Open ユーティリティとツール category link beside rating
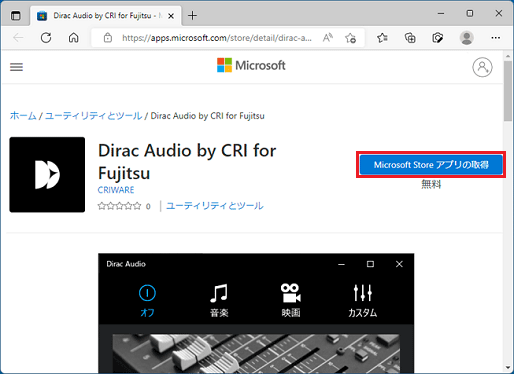The height and width of the screenshot is (374, 514). coord(215,206)
